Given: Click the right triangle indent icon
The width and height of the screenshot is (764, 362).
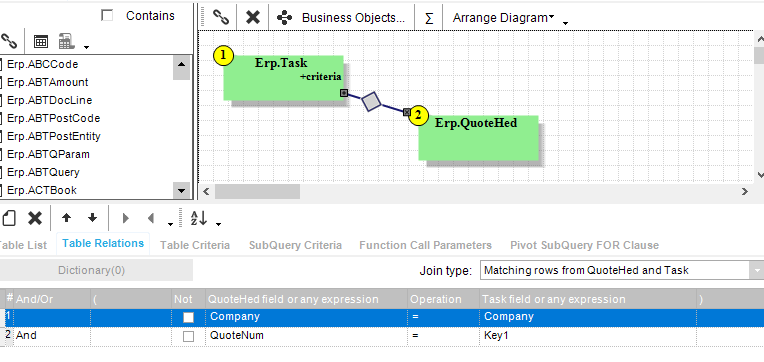Looking at the screenshot, I should point(126,218).
